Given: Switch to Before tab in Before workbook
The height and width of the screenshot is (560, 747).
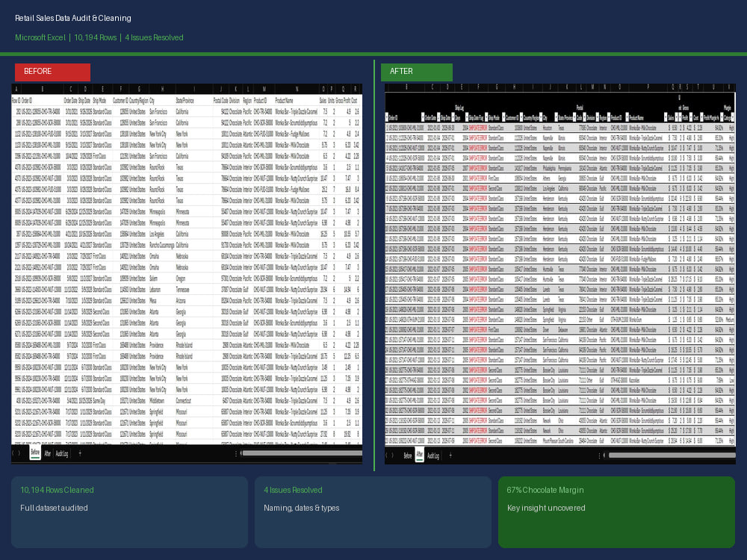Looking at the screenshot, I should pyautogui.click(x=35, y=452).
